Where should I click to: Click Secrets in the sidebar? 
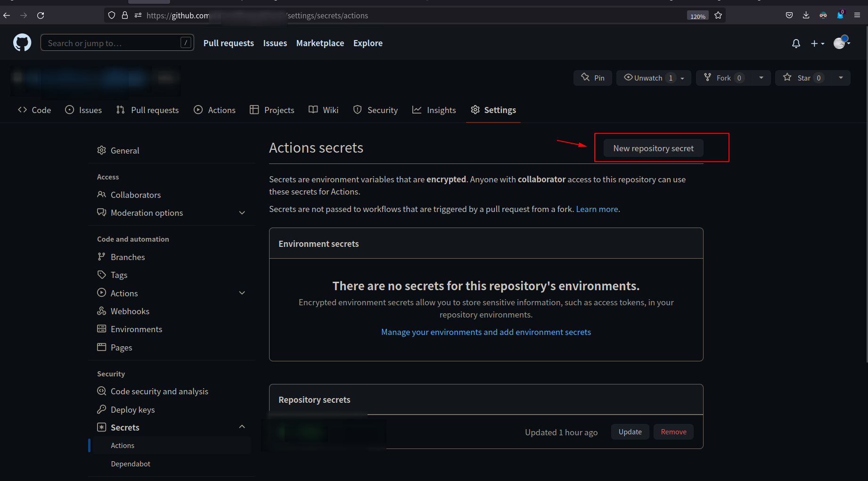pos(125,427)
